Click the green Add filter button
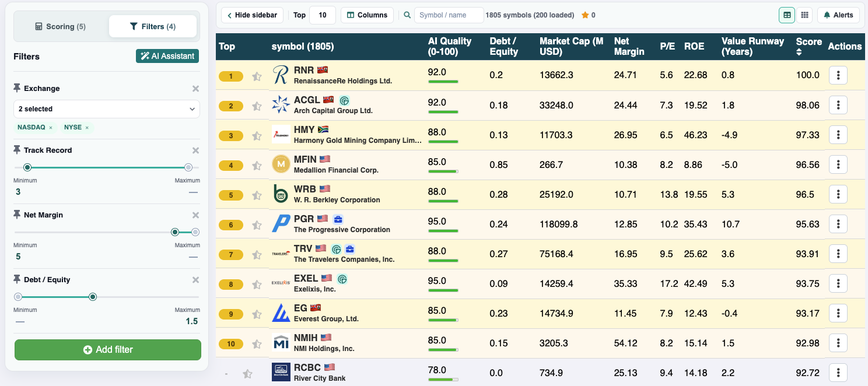Viewport: 868px width, 386px height. pyautogui.click(x=108, y=350)
